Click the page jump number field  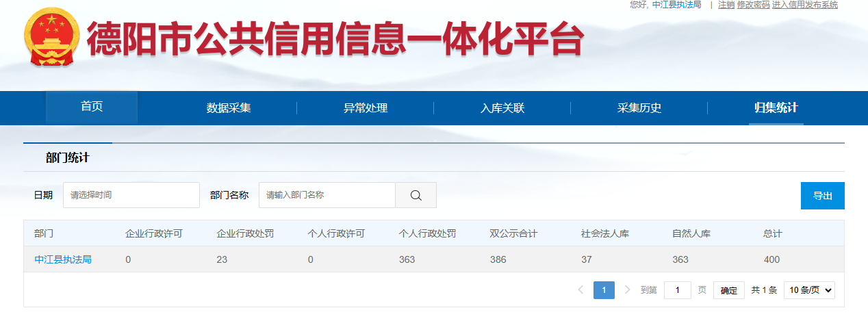click(678, 290)
